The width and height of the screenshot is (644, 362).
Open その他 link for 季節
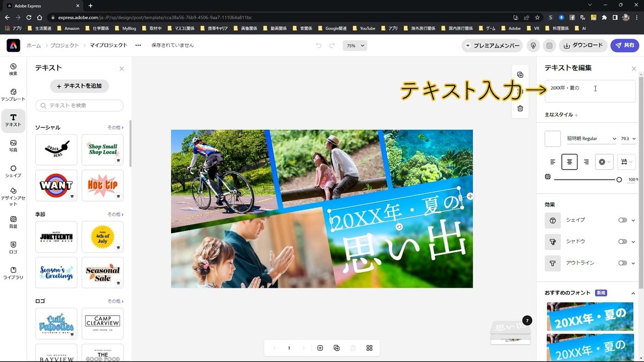click(115, 215)
